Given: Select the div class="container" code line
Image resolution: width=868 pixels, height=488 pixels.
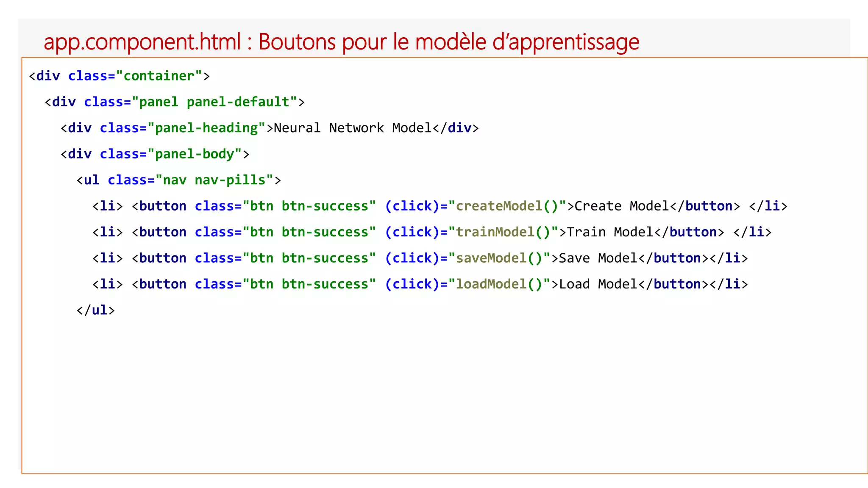Looking at the screenshot, I should (x=119, y=76).
